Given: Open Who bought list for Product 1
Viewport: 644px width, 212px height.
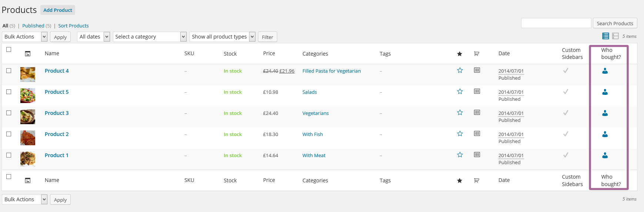Looking at the screenshot, I should [x=605, y=155].
